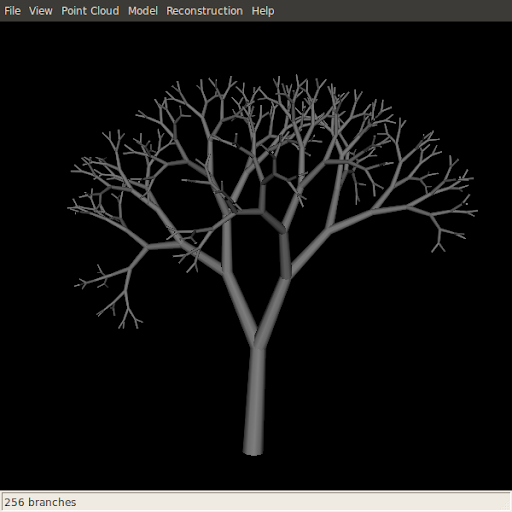Open the Model menu
The height and width of the screenshot is (512, 512).
coord(143,11)
